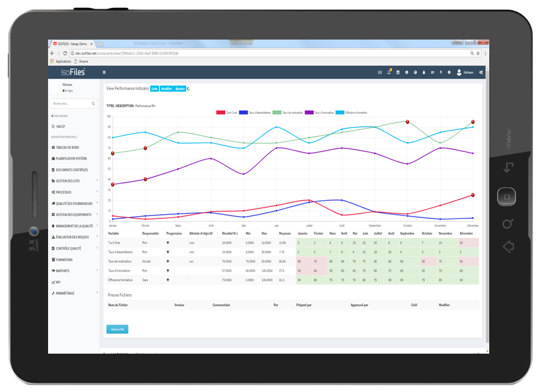Click the refresh spinner icon beside Ajouter
This screenshot has width=541, height=392.
tap(189, 89)
